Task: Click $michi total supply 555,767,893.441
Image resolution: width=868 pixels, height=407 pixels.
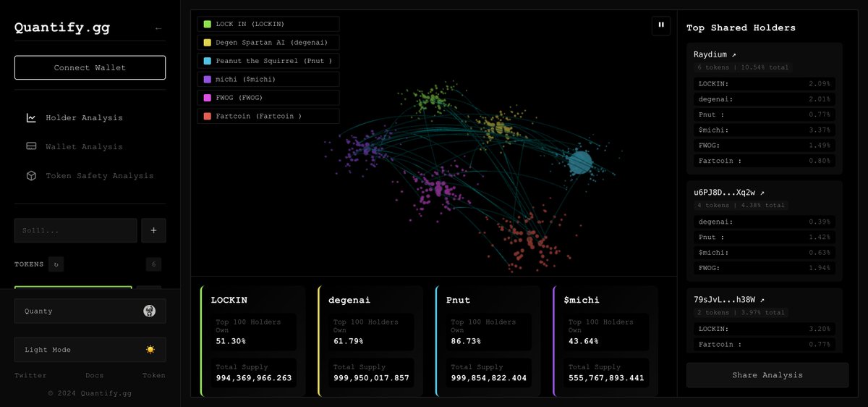Action: click(607, 378)
